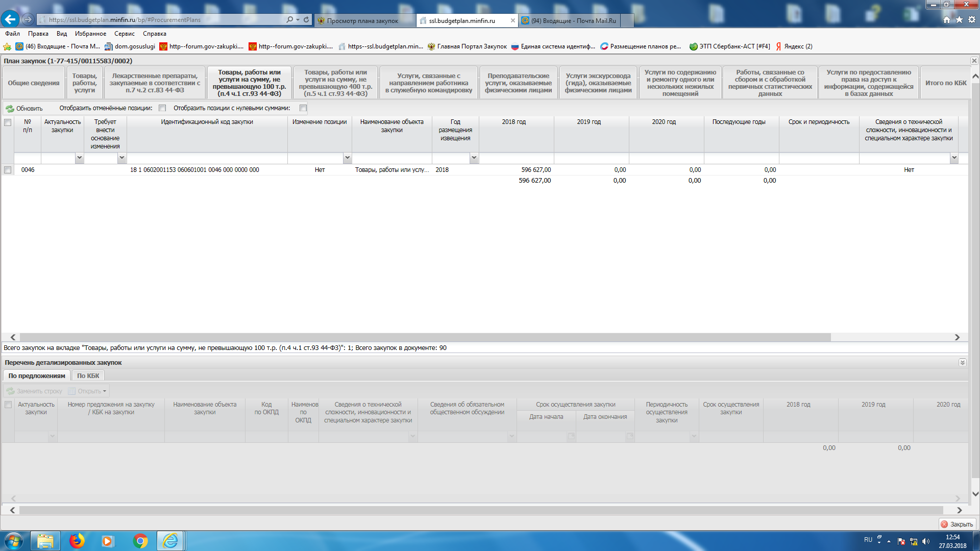Open browser favorites star icon
This screenshot has height=551, width=980.
[959, 19]
